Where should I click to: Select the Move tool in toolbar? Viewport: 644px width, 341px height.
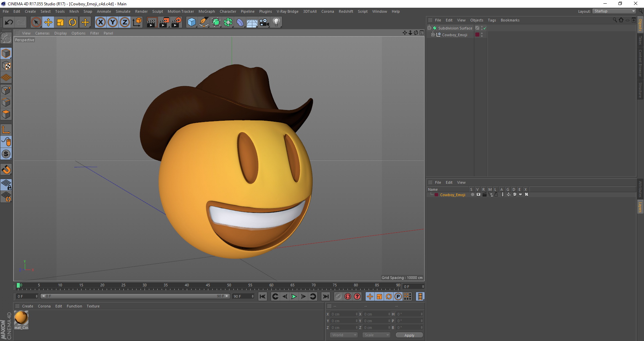pos(48,22)
